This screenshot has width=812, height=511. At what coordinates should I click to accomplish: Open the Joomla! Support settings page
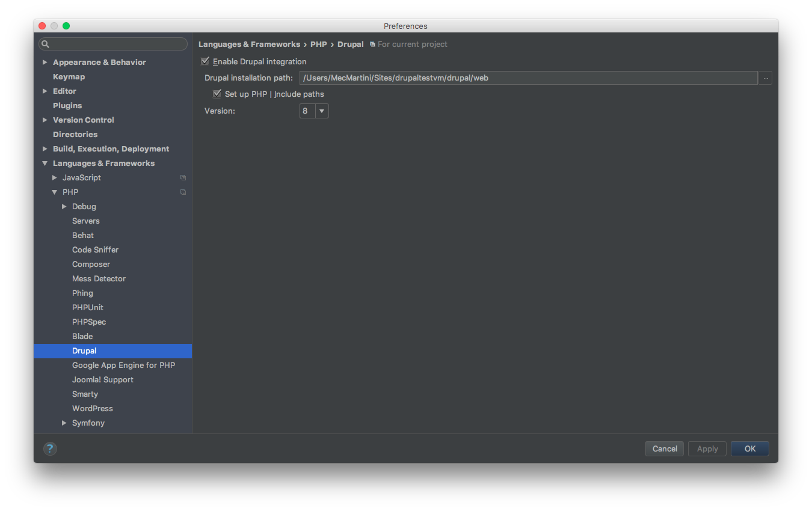tap(103, 380)
